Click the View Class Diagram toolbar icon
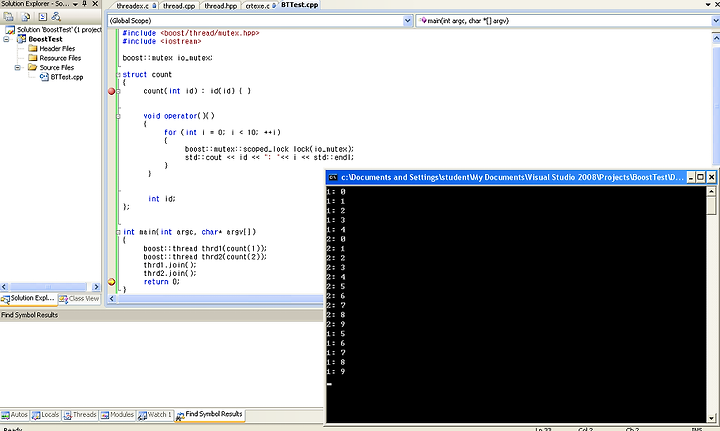The height and width of the screenshot is (431, 720). [56, 17]
